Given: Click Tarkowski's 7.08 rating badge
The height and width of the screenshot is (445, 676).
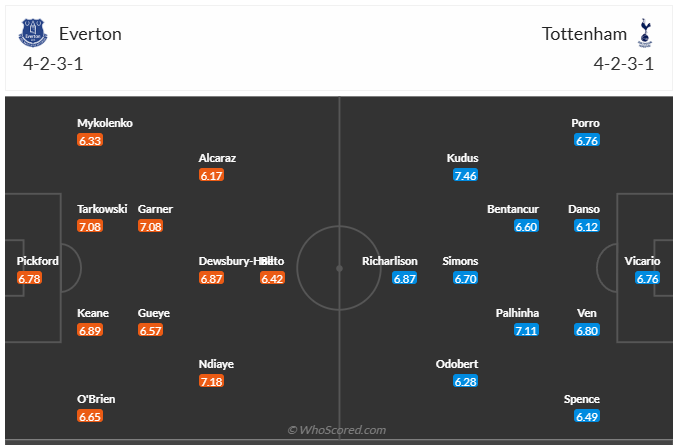Looking at the screenshot, I should coord(90,227).
